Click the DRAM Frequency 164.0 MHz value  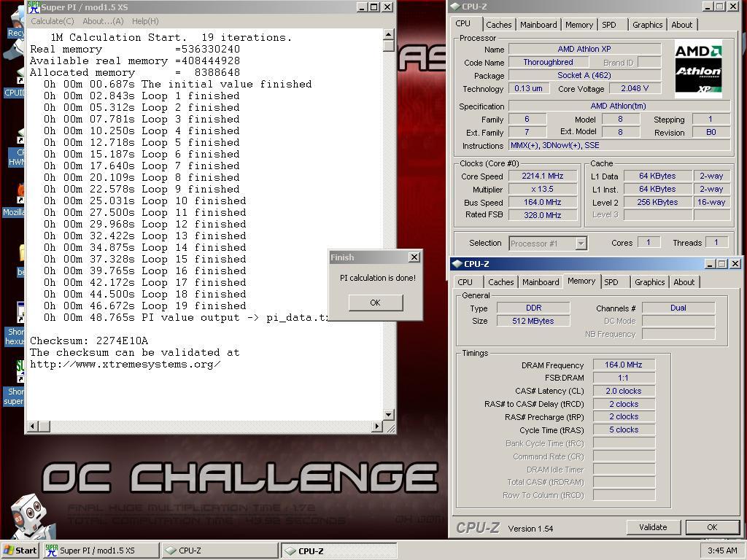coord(624,365)
